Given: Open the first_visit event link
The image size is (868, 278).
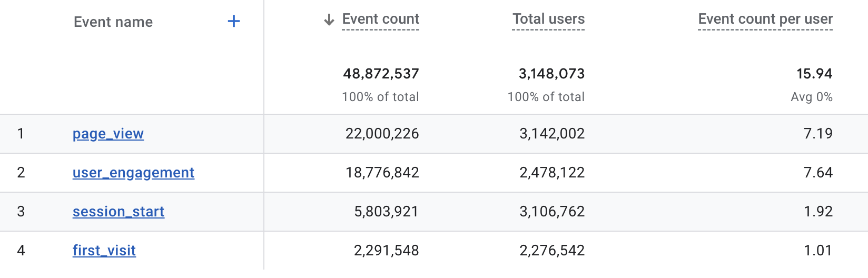Looking at the screenshot, I should click(104, 251).
